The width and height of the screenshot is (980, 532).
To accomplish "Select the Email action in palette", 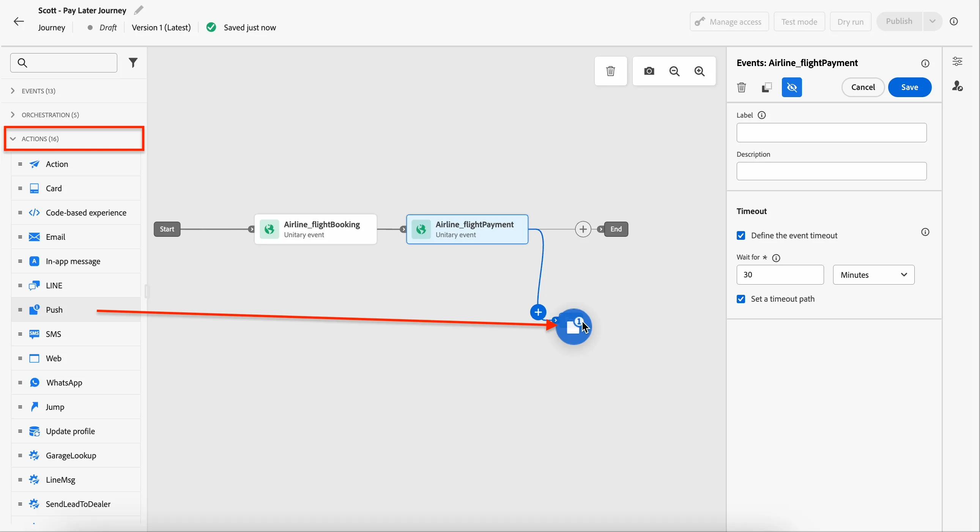I will [76, 237].
